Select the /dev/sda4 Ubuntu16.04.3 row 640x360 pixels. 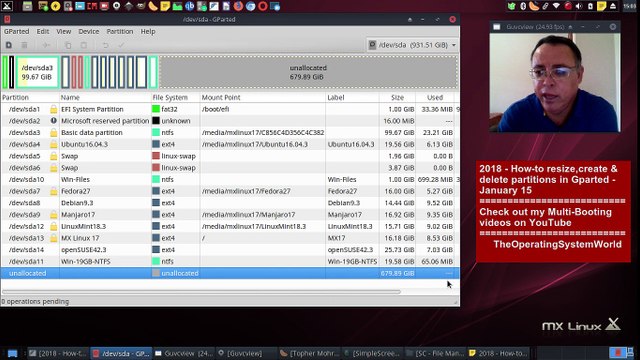(230, 144)
